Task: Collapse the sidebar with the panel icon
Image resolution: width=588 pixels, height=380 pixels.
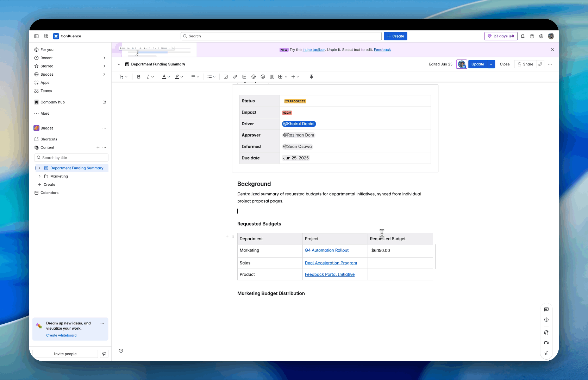Action: tap(37, 36)
